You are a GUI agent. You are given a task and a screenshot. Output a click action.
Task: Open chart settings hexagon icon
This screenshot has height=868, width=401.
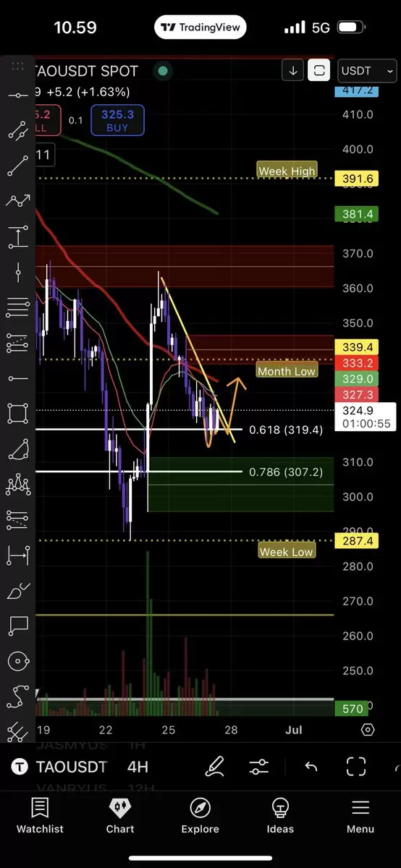(x=368, y=730)
